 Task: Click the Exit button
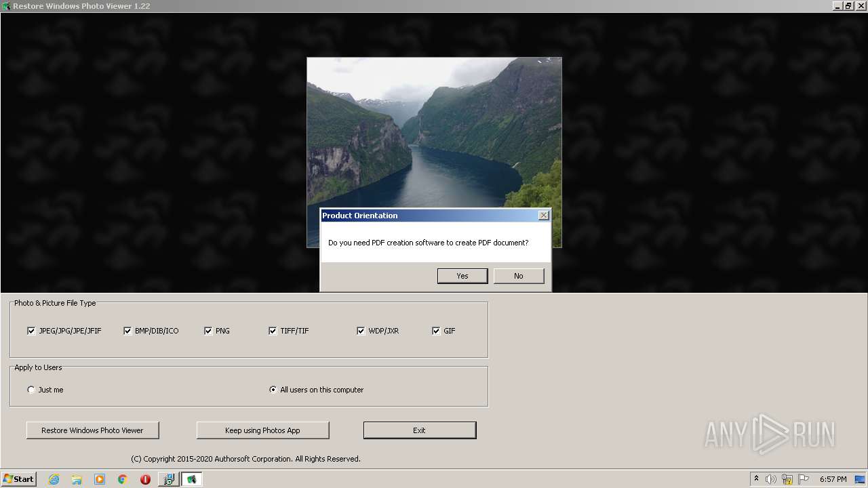tap(420, 430)
